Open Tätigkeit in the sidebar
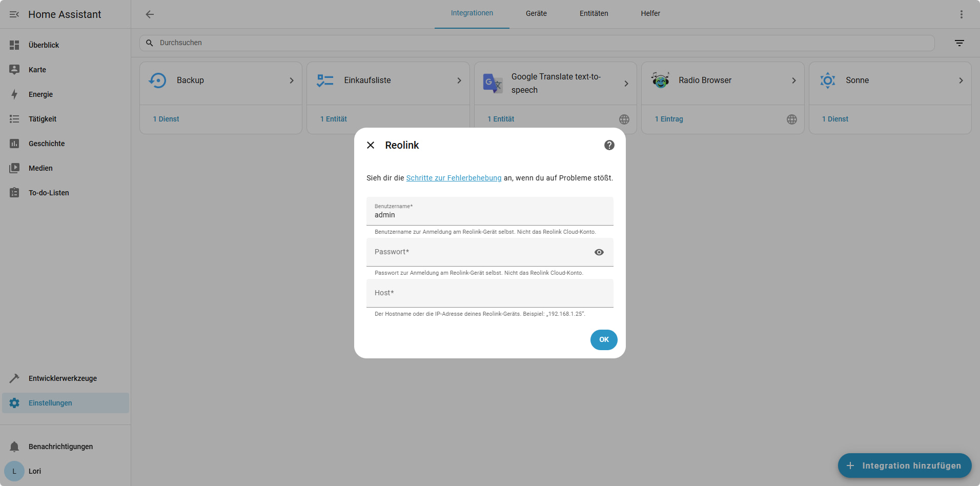Viewport: 980px width, 486px height. click(66, 119)
